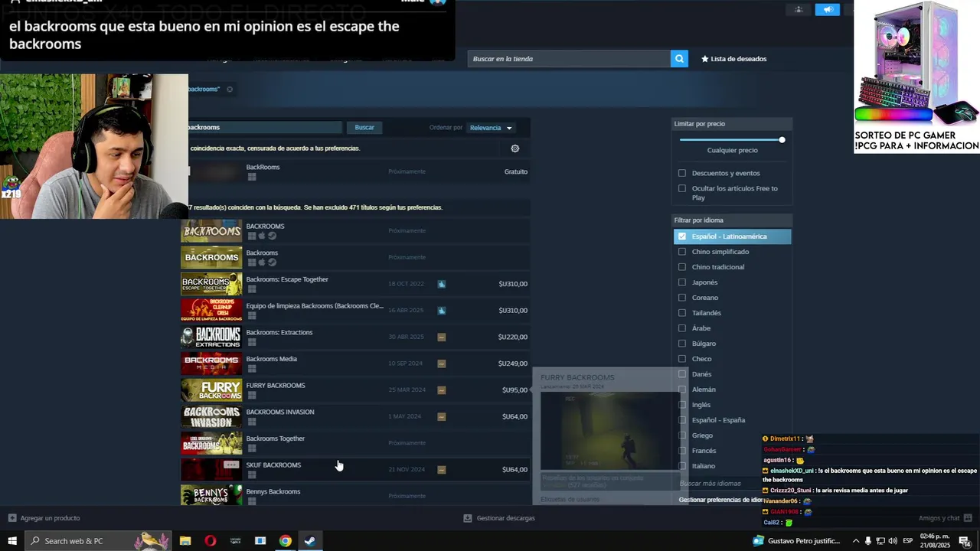This screenshot has height=551, width=980.
Task: Open the ESP input language selector
Action: click(908, 541)
